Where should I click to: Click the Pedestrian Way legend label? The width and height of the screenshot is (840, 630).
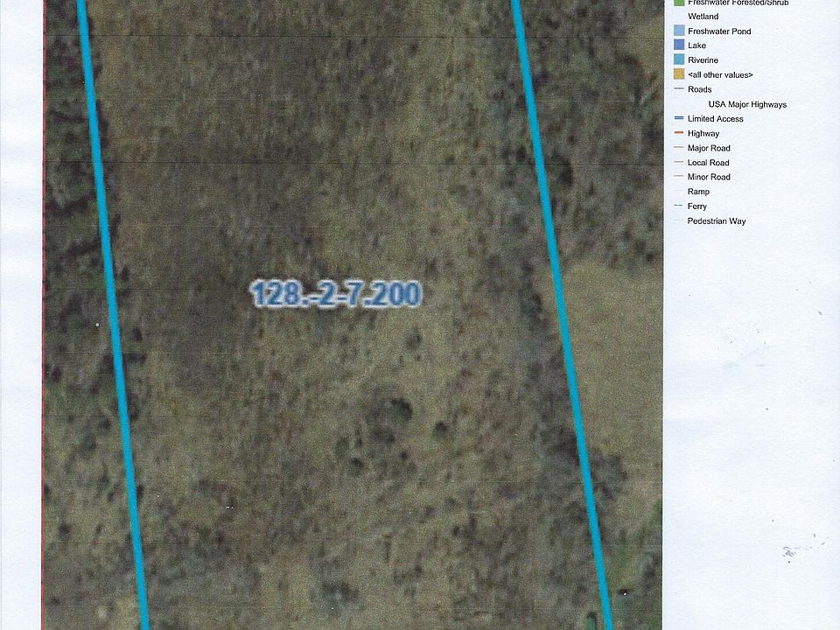pos(717,220)
